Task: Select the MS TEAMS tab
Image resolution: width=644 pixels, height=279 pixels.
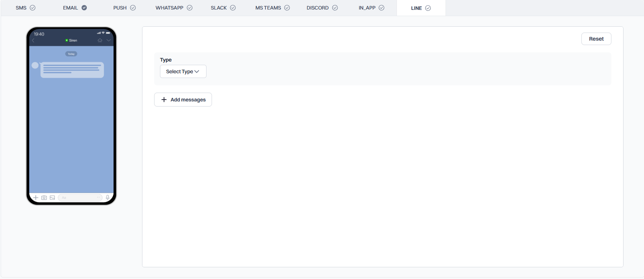Action: pyautogui.click(x=272, y=8)
